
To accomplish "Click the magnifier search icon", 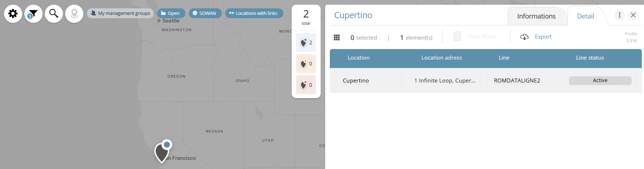I will (54, 14).
